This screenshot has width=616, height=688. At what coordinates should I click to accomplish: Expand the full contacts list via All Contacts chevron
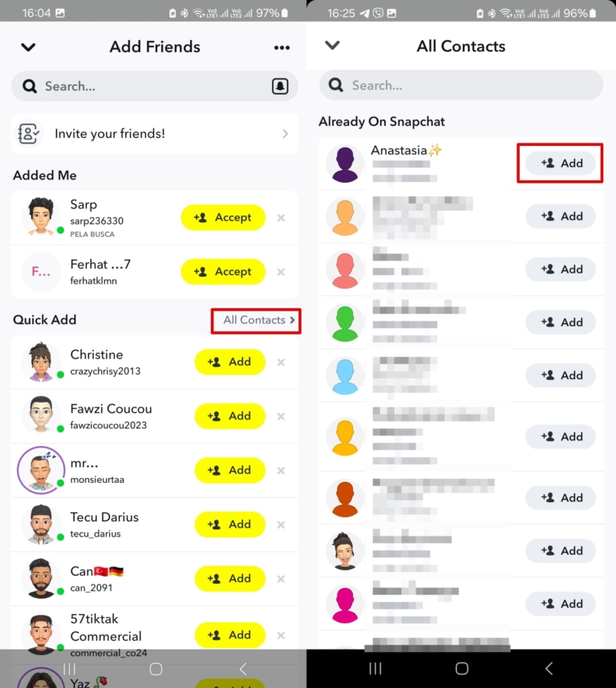[x=256, y=320]
